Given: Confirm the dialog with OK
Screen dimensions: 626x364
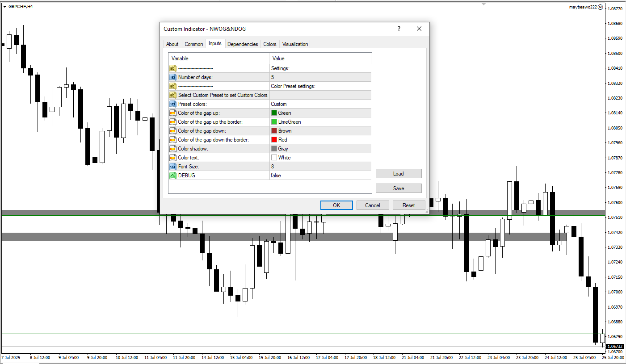Looking at the screenshot, I should (x=336, y=205).
